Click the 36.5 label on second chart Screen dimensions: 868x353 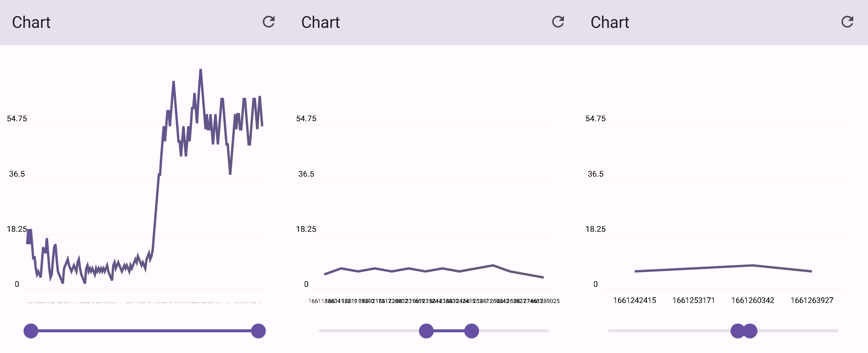pyautogui.click(x=306, y=174)
